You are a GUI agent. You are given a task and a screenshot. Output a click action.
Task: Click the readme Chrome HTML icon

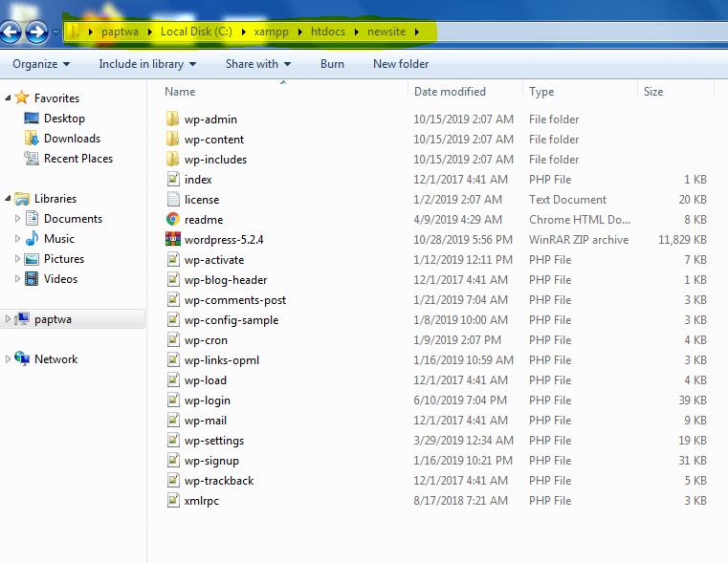tap(173, 219)
